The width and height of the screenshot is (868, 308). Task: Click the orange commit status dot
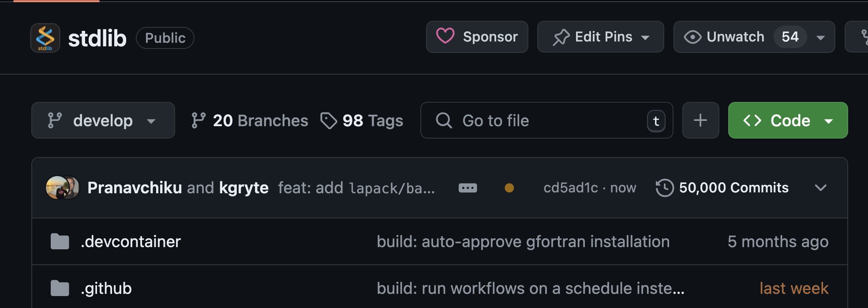(x=509, y=188)
